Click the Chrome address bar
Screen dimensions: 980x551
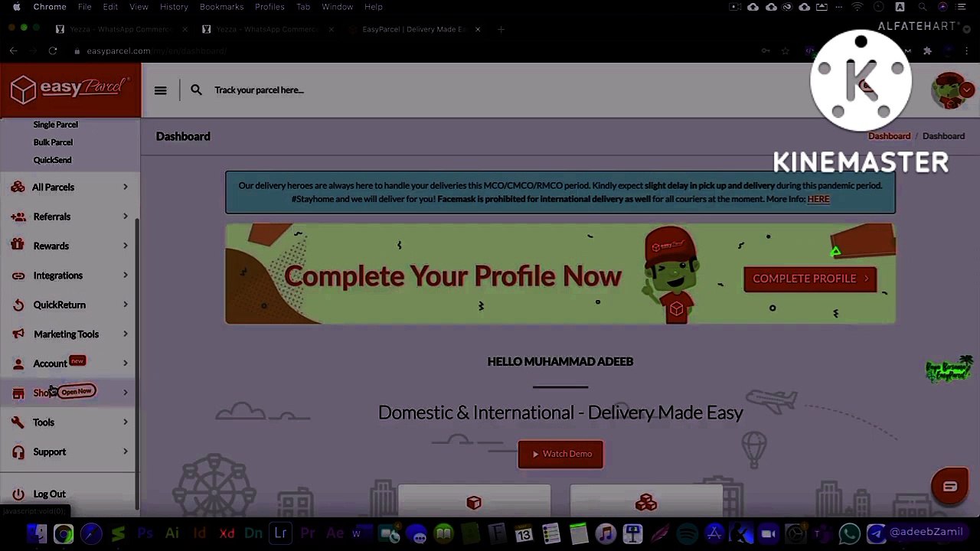[413, 51]
